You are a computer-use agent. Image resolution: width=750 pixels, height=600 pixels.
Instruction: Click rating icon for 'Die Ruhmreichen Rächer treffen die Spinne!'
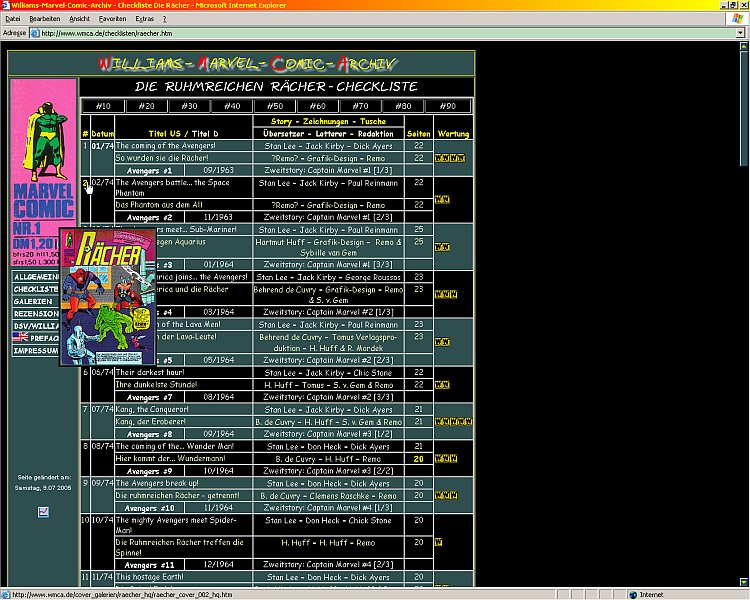[438, 542]
